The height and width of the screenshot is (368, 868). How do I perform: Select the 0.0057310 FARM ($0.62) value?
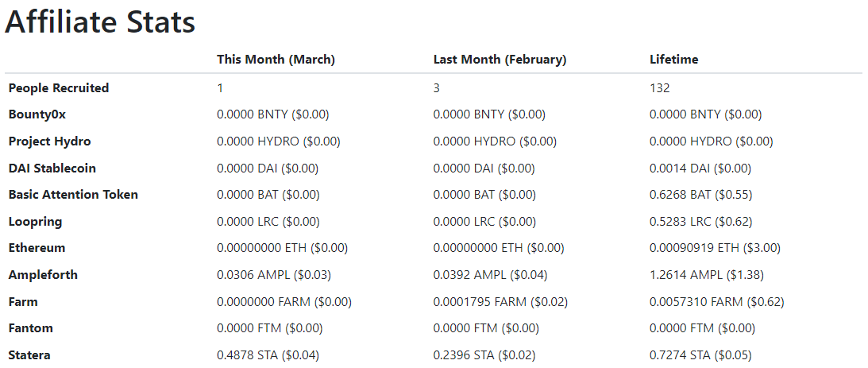pos(717,301)
